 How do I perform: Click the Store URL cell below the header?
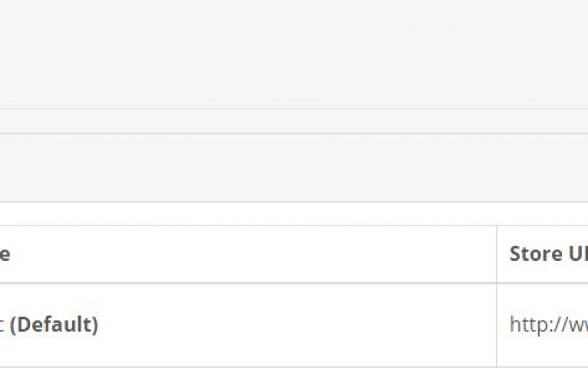(x=543, y=325)
